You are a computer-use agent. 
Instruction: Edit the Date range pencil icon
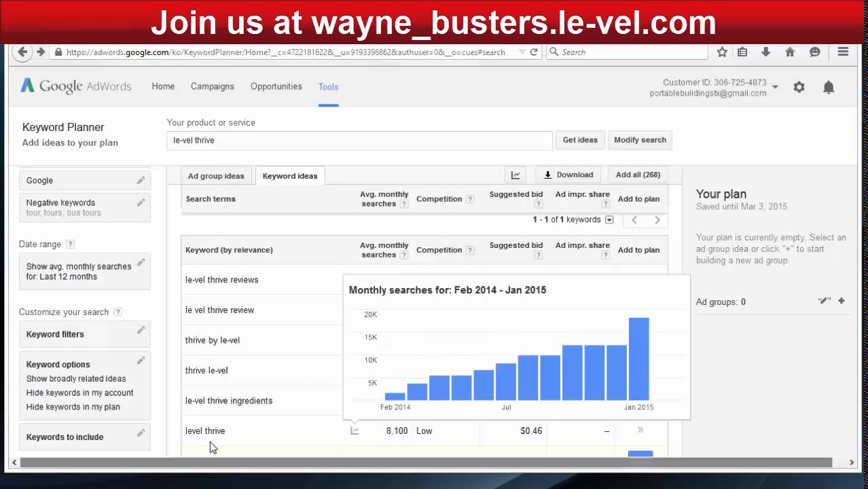pos(141,262)
